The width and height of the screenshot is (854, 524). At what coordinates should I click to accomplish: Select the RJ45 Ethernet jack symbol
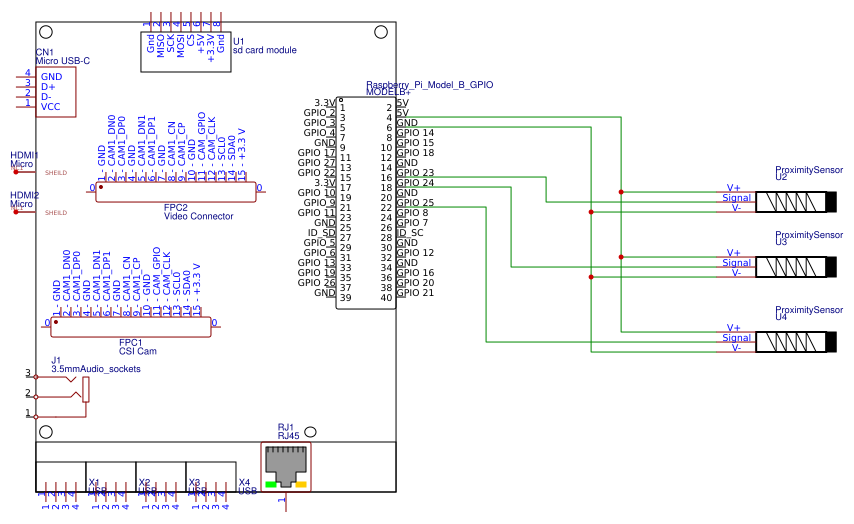click(286, 467)
